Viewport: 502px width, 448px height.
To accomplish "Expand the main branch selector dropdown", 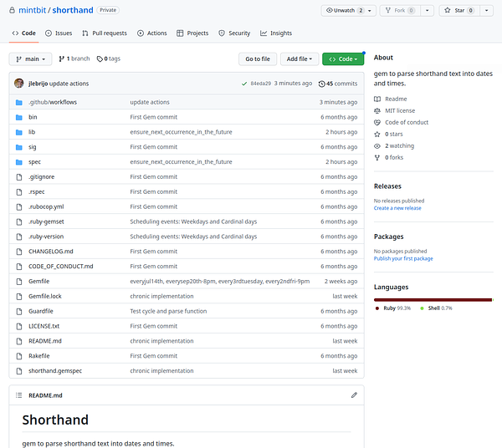I will coord(31,59).
